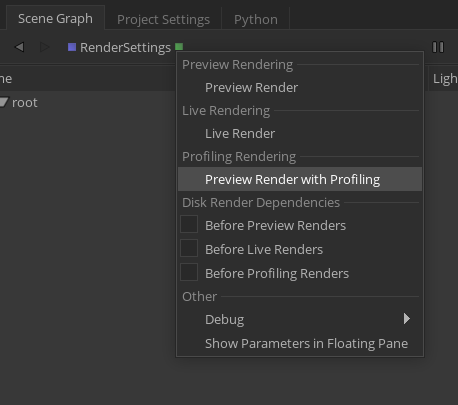Click the RenderSettings node name
The width and height of the screenshot is (458, 405).
click(125, 47)
